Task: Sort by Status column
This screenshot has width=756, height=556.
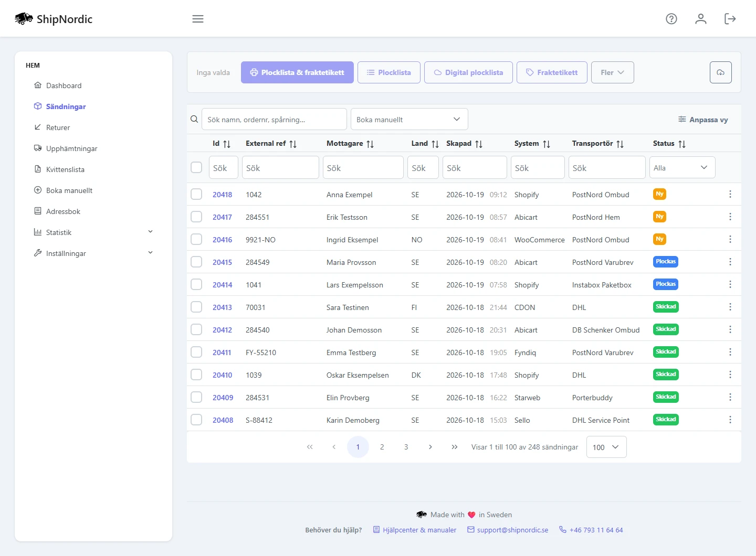Action: click(682, 144)
